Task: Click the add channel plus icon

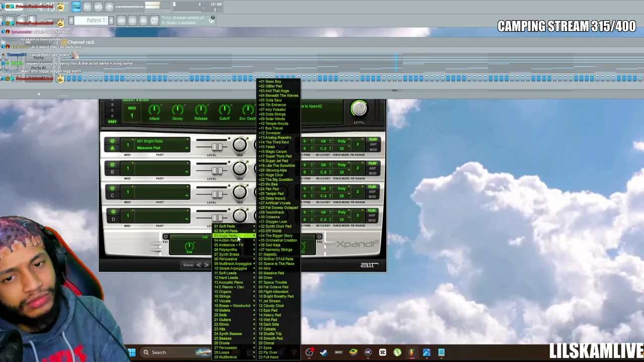Action: 39,94
